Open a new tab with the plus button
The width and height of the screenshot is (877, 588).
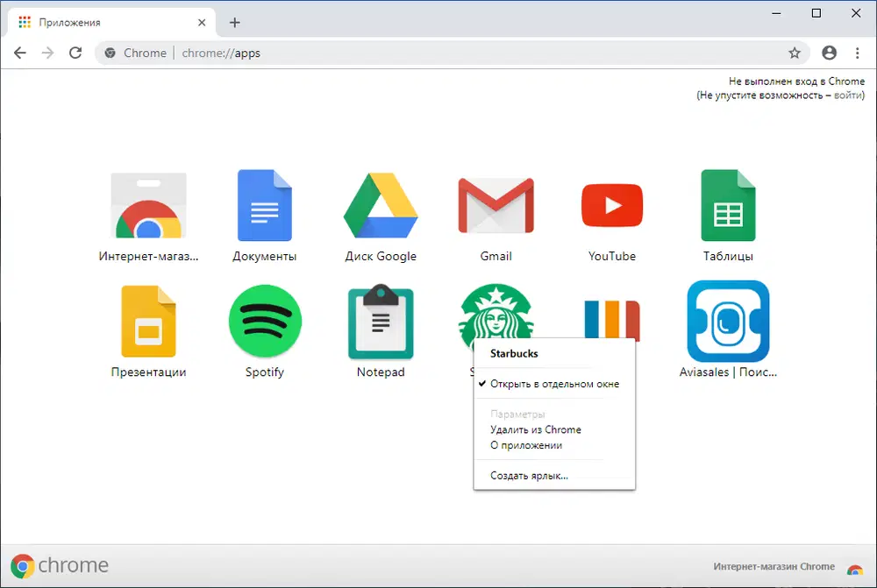tap(235, 23)
